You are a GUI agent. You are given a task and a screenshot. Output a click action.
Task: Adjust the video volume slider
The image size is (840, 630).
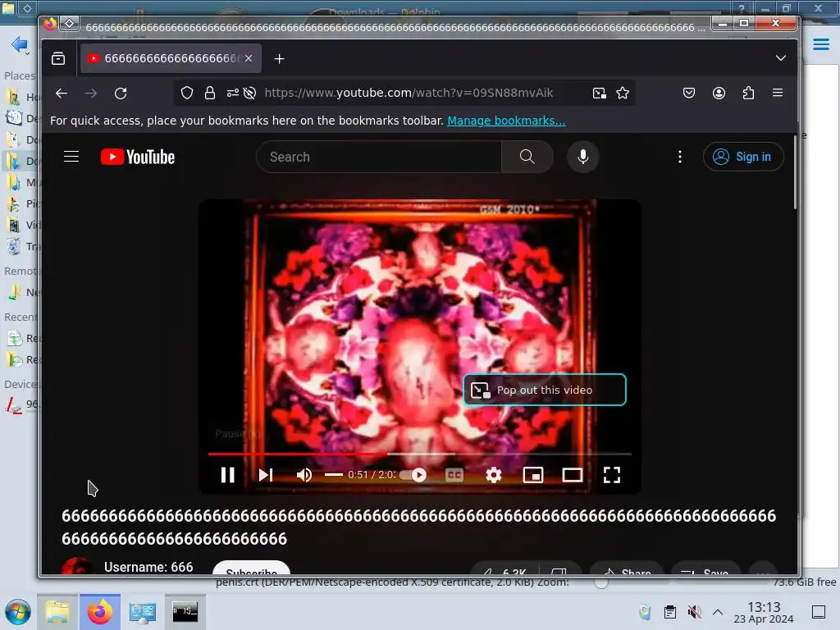point(333,475)
